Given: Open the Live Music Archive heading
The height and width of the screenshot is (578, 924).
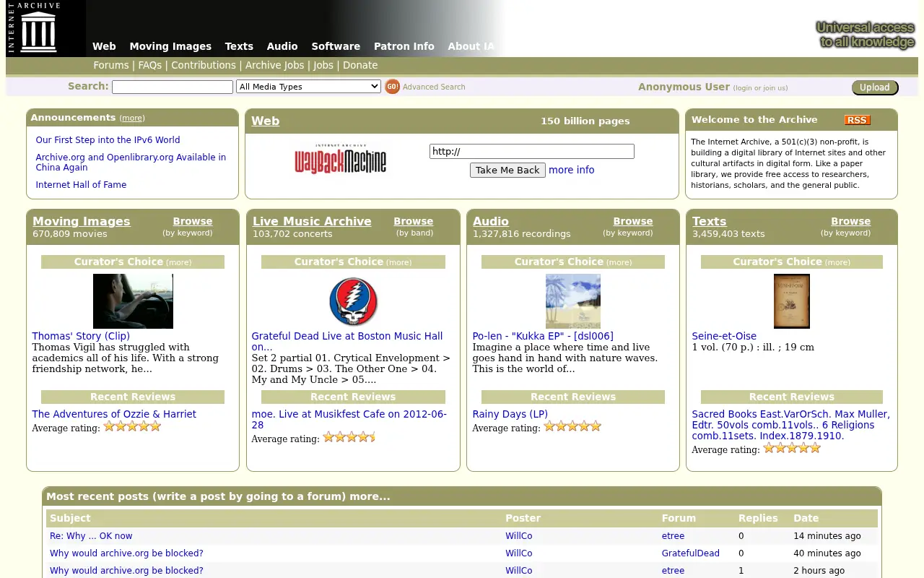Looking at the screenshot, I should tap(312, 221).
